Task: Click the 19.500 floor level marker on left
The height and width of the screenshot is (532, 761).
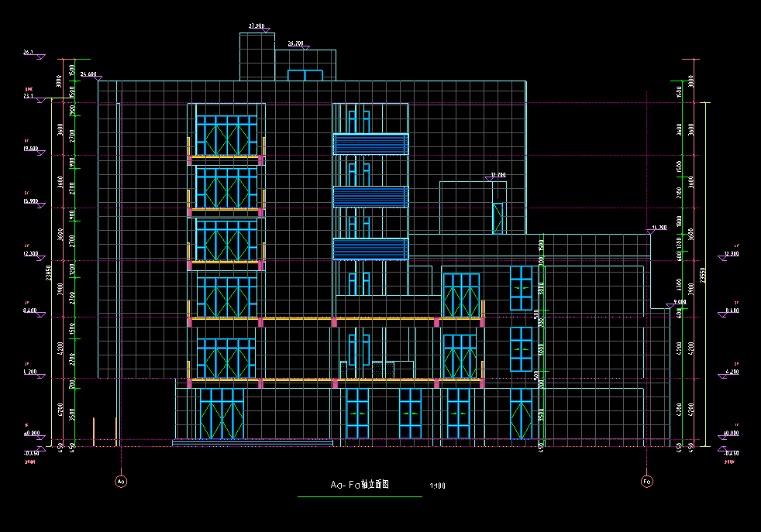Action: pos(31,149)
